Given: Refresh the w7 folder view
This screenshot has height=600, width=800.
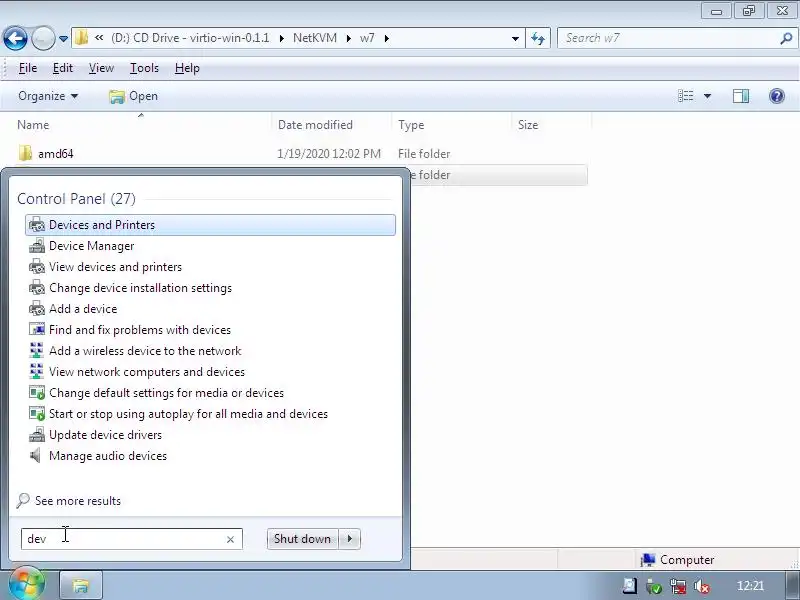Looking at the screenshot, I should coord(538,38).
